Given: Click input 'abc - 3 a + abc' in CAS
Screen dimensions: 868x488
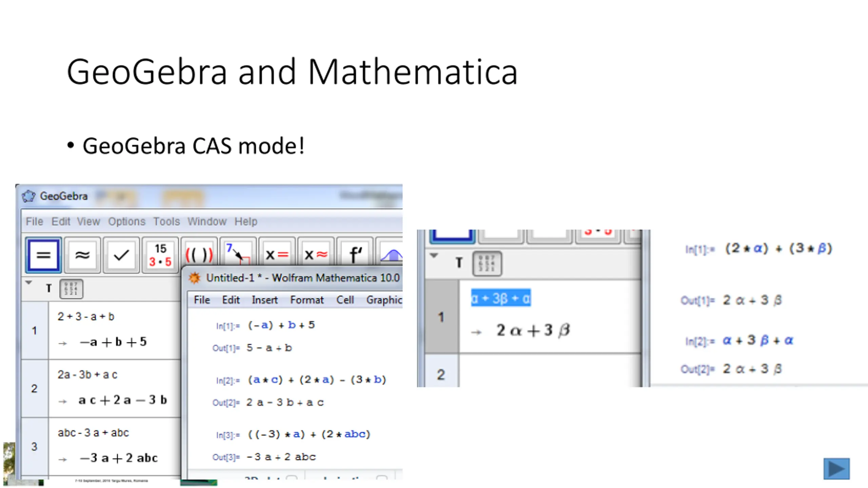Looking at the screenshot, I should tap(93, 433).
